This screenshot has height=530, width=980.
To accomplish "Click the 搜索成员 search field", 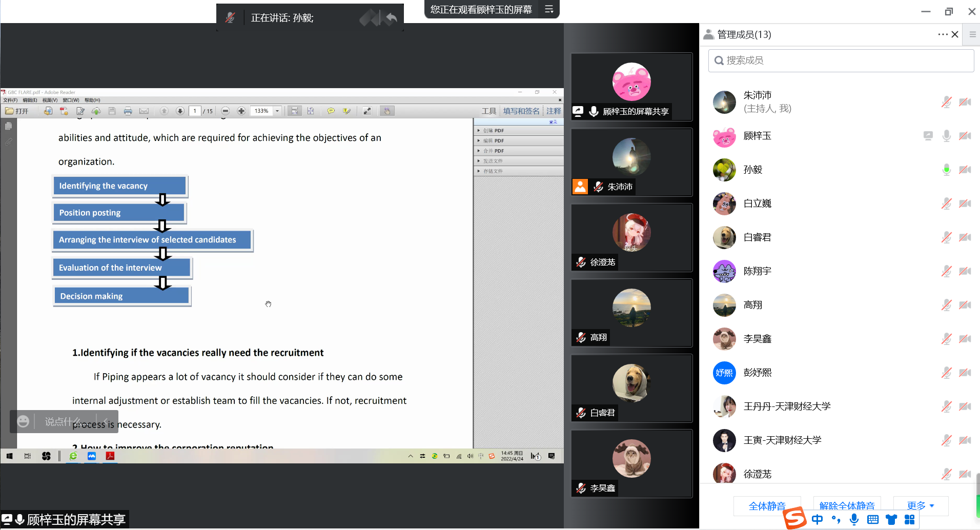I will (841, 60).
